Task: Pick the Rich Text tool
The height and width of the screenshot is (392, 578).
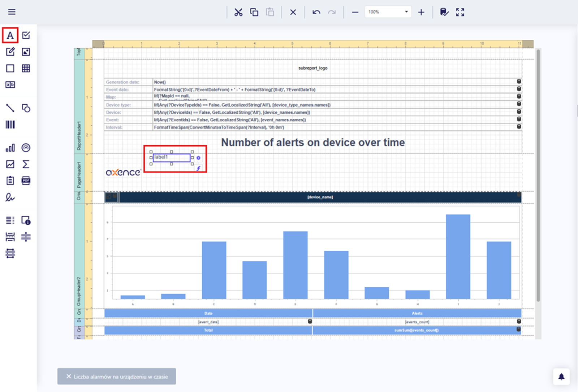Action: tap(10, 52)
